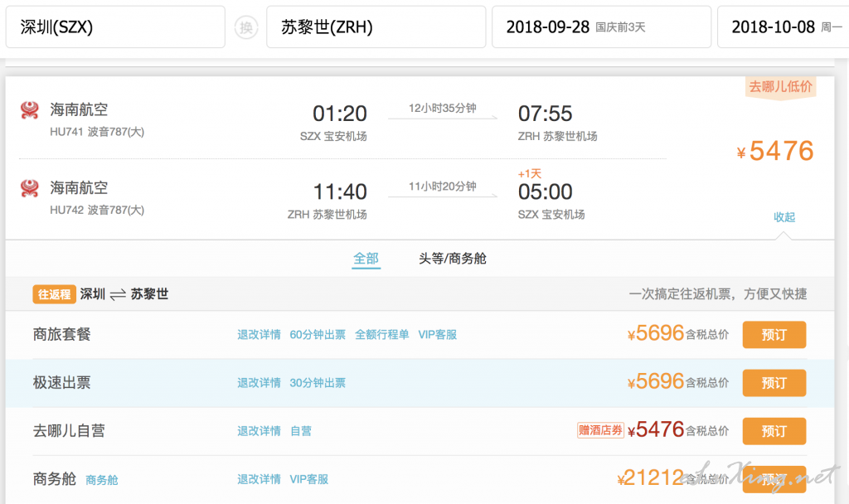Click Hainan Airlines logo for flight HU741
Screen dimensions: 849x504
[30, 110]
